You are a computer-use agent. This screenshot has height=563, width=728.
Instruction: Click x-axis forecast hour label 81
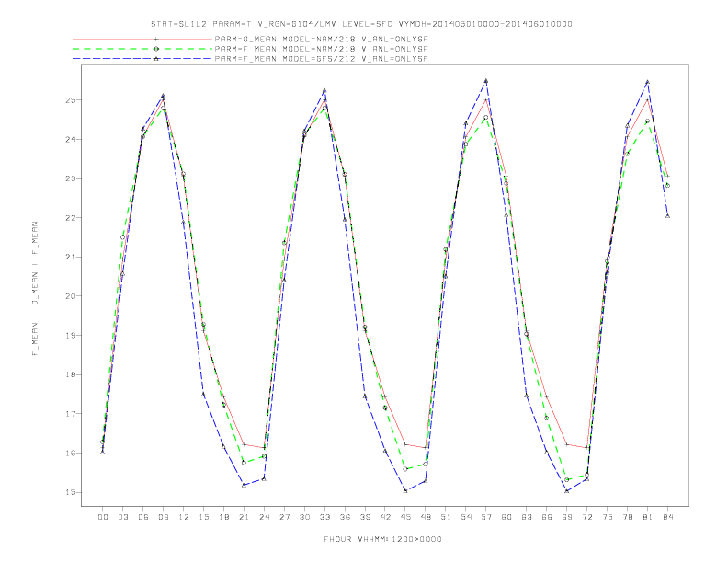pos(648,517)
